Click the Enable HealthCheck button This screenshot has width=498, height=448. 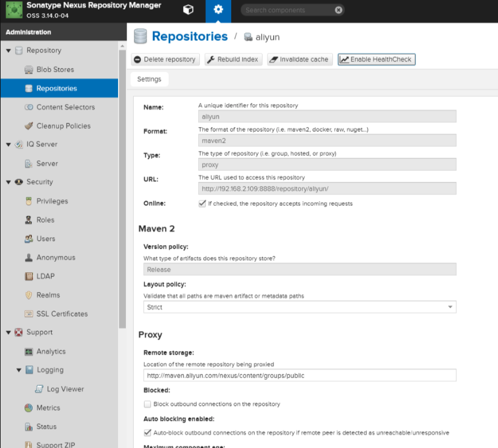click(376, 60)
